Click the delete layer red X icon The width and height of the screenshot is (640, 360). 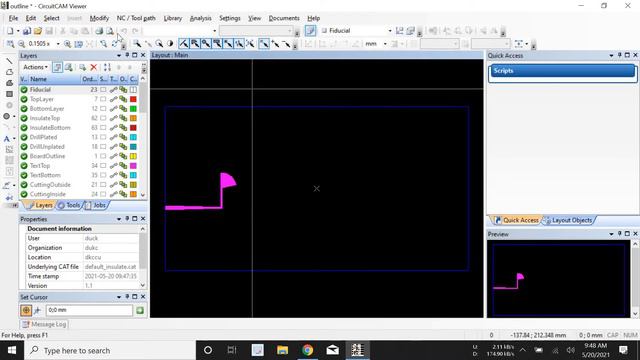coord(93,67)
